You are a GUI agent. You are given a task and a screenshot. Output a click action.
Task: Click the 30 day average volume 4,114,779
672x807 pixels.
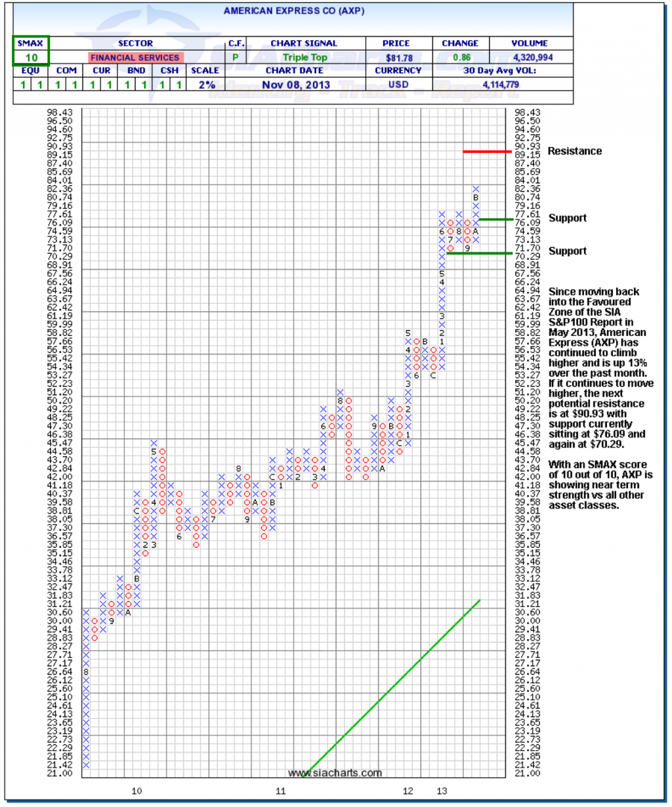click(500, 85)
